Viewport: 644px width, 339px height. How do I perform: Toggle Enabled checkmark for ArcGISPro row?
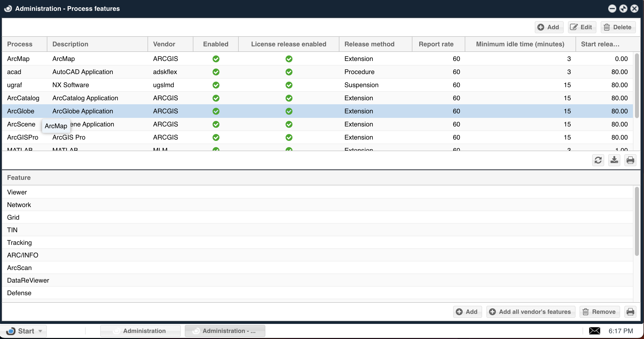point(216,138)
